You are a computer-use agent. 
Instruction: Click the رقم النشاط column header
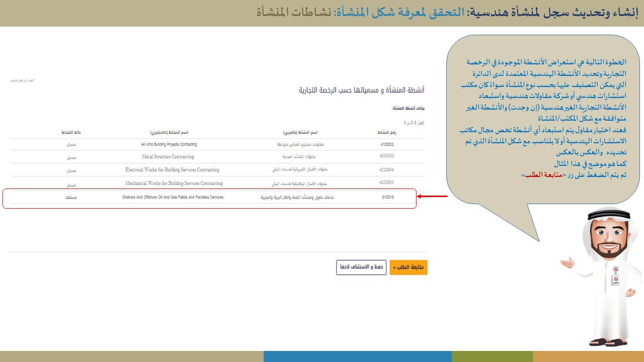point(387,132)
